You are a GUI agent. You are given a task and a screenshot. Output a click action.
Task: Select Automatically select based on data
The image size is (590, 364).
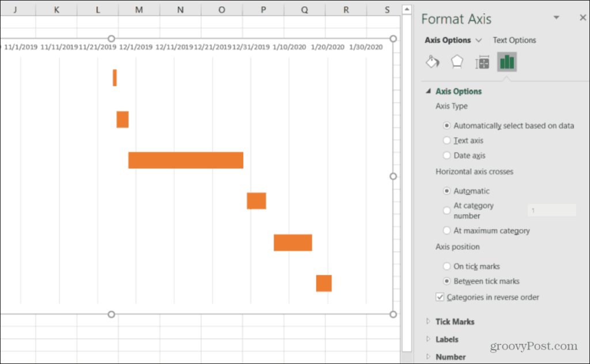tap(447, 126)
